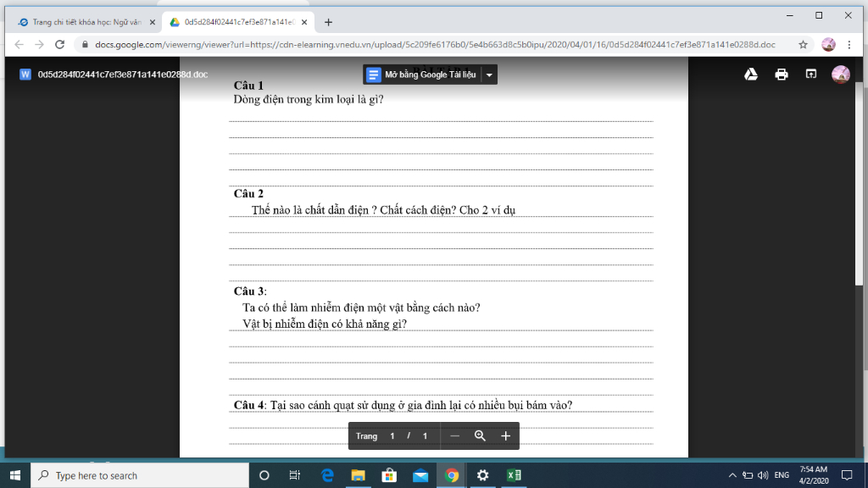The image size is (868, 488).
Task: Open File Explorer from the taskbar
Action: click(x=359, y=475)
